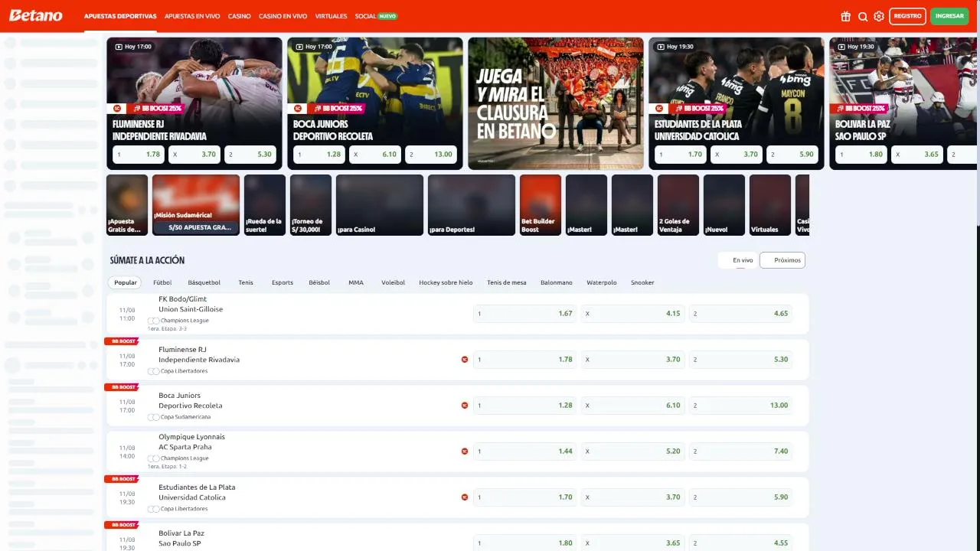
Task: Open the ¡Misión Sudamérica! promo tile
Action: pos(196,205)
